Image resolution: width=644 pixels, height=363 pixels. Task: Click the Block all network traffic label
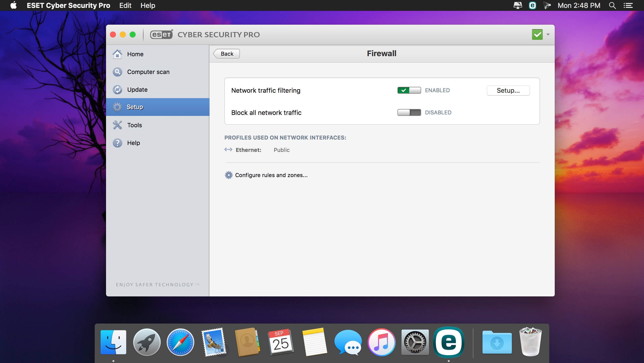click(x=266, y=113)
